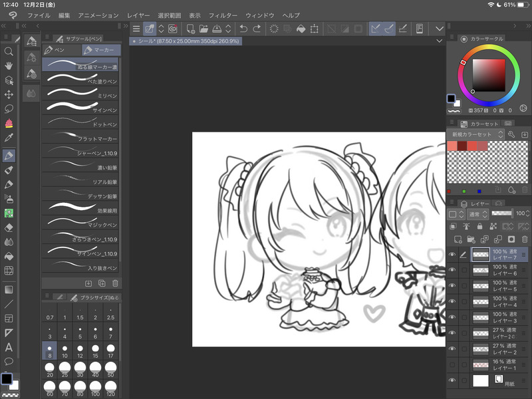Select the Fill bucket tool
Screen dimensions: 532x399
[9, 256]
